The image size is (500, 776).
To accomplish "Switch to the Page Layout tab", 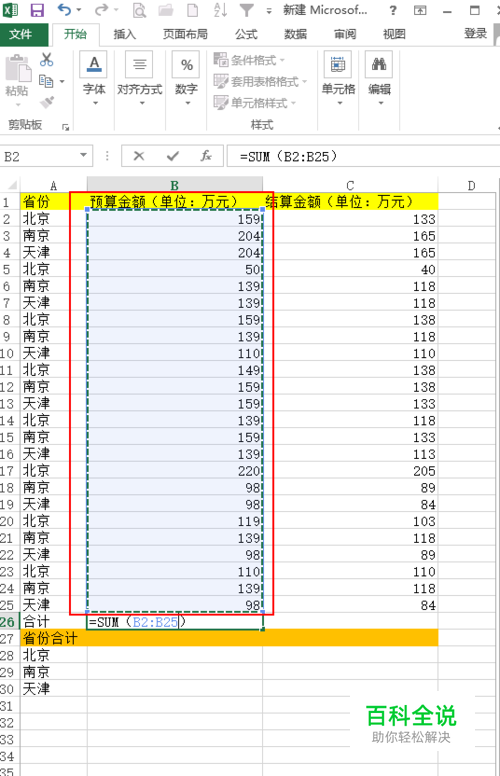I will [185, 34].
